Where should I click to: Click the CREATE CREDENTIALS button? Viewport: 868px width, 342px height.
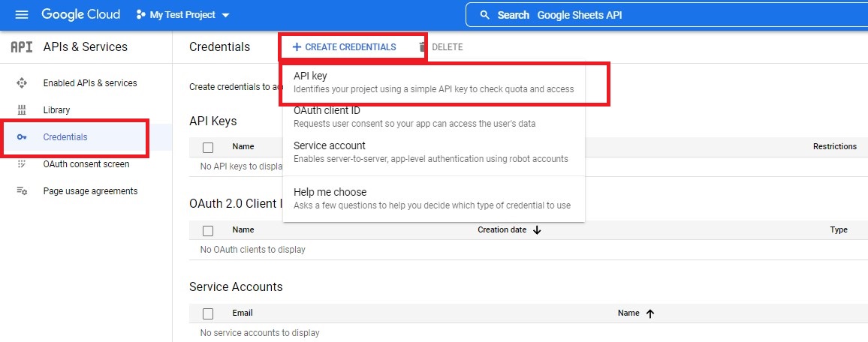[345, 47]
